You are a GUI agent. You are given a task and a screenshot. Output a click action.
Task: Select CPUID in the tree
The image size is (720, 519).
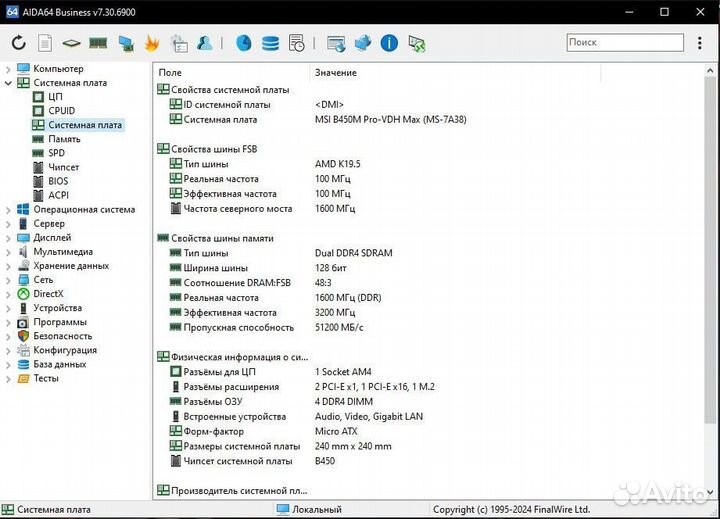click(61, 111)
